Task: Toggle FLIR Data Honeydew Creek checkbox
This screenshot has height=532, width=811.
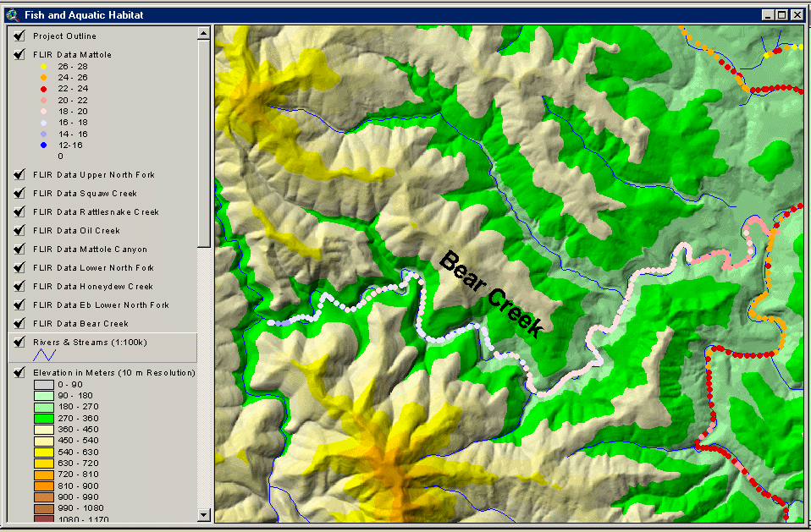Action: [x=19, y=286]
